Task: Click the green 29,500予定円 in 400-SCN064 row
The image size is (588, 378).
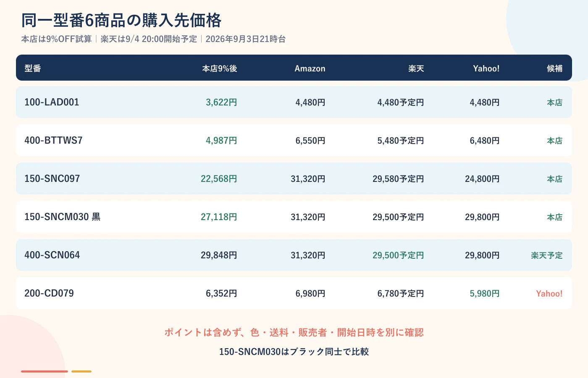Action: pos(398,255)
